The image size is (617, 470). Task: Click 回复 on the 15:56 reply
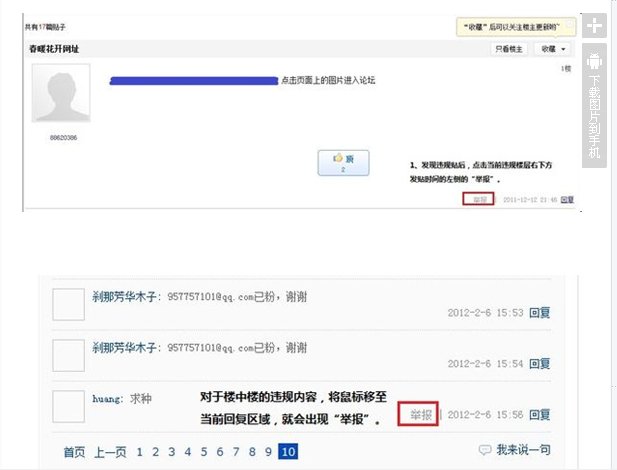click(x=539, y=414)
